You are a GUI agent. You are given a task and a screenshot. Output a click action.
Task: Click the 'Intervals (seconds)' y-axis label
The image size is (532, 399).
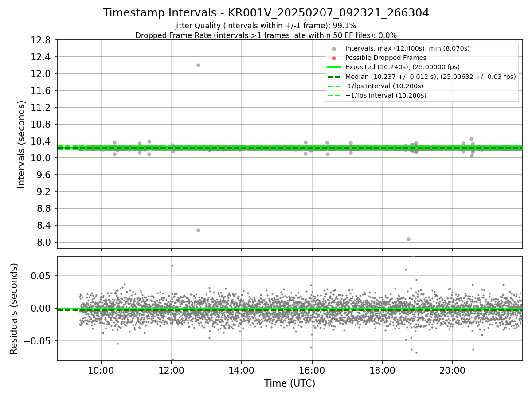click(22, 144)
